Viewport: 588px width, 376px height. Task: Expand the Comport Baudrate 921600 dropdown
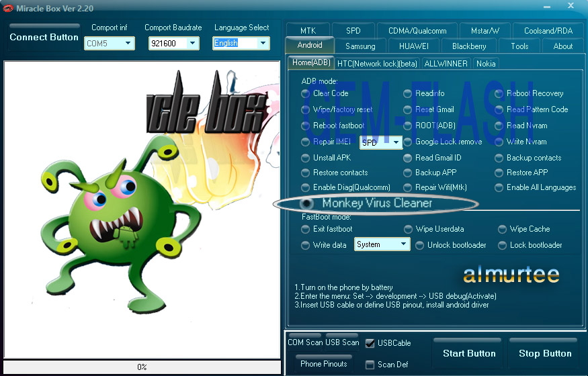[x=173, y=43]
